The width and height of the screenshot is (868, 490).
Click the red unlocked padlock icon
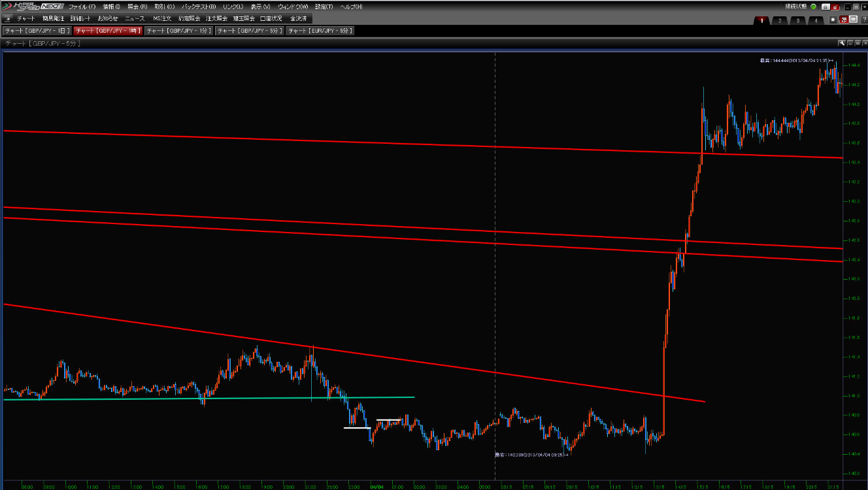[835, 7]
